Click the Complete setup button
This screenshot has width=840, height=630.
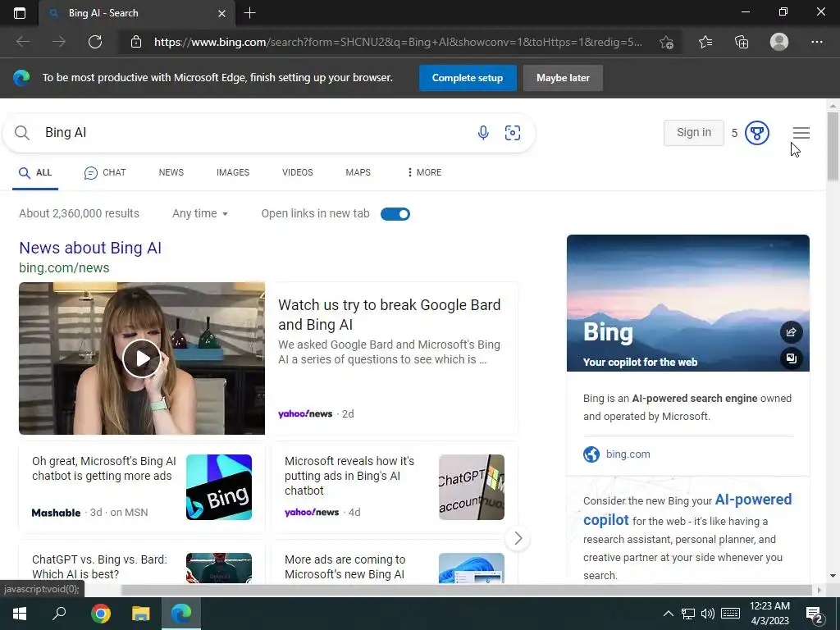[x=468, y=78]
